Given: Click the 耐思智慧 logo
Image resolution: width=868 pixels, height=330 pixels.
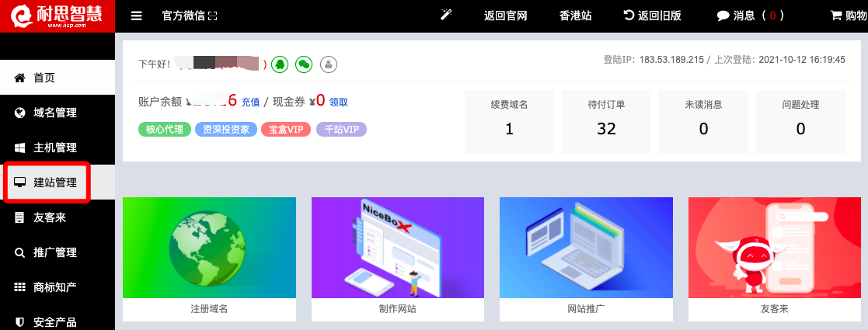Looking at the screenshot, I should [58, 16].
